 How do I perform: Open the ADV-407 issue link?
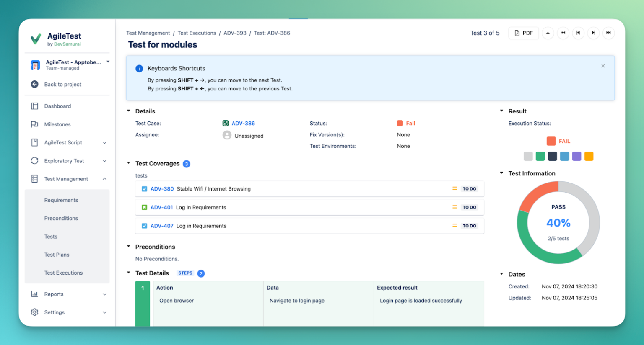162,226
